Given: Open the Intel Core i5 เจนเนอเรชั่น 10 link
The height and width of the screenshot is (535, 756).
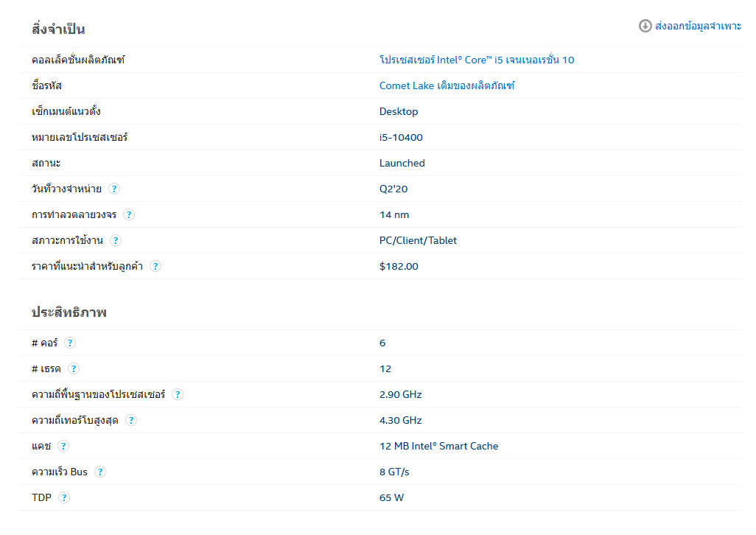Looking at the screenshot, I should coord(477,60).
